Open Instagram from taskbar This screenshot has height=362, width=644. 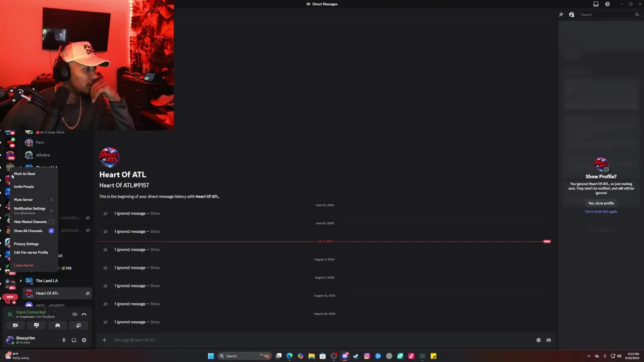click(x=367, y=356)
